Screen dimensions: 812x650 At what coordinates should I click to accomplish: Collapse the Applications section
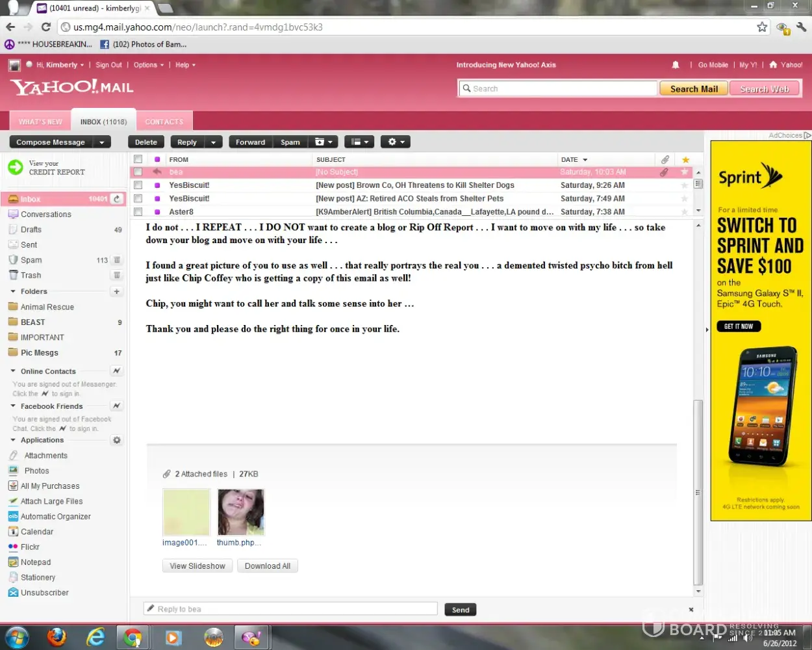click(13, 440)
